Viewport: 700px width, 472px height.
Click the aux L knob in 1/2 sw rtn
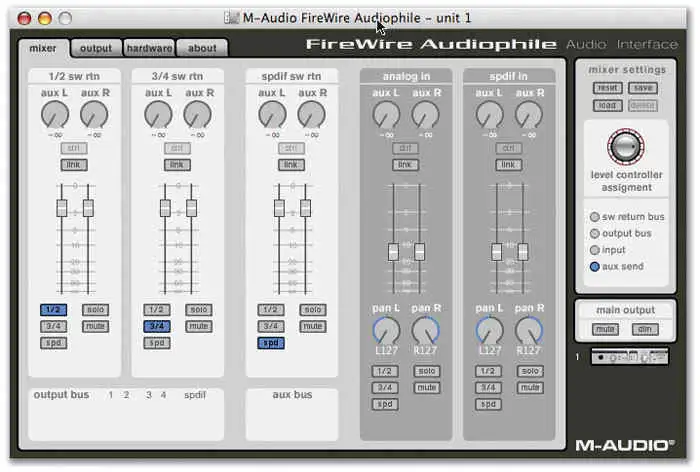click(55, 115)
